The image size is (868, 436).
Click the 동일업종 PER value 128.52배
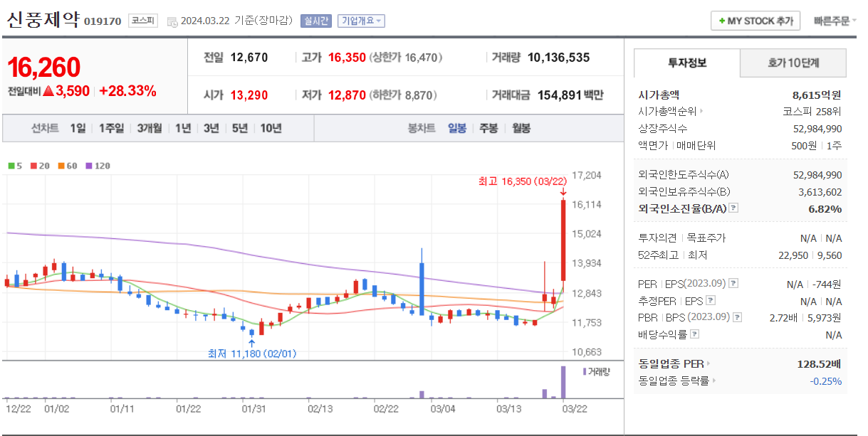pyautogui.click(x=820, y=363)
